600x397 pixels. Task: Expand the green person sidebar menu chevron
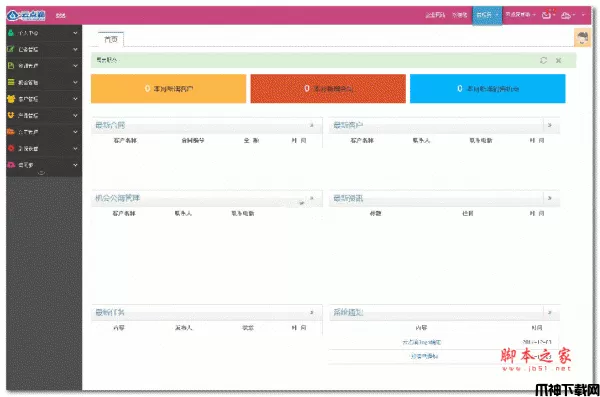click(x=75, y=33)
